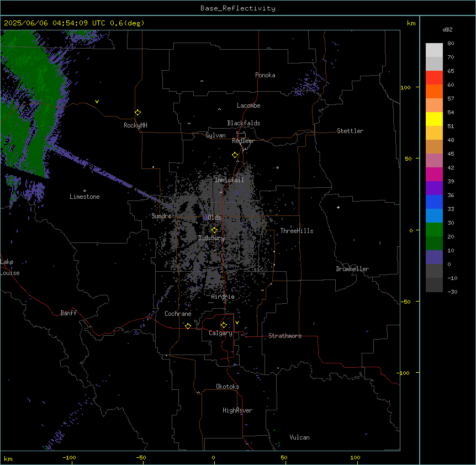Click the yellow V marker northwest of RockyMH
Image resolution: width=476 pixels, height=465 pixels.
pyautogui.click(x=97, y=102)
